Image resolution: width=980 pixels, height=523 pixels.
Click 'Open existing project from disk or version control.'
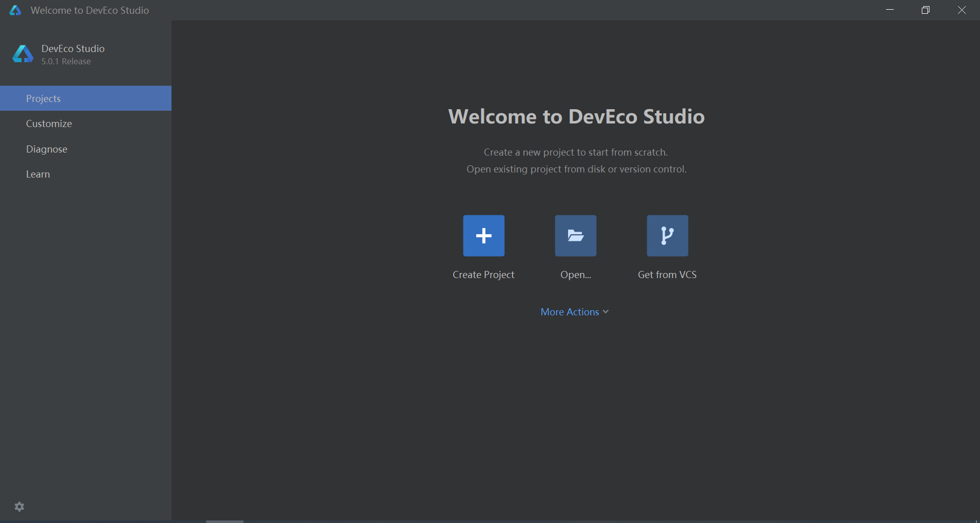pyautogui.click(x=576, y=169)
